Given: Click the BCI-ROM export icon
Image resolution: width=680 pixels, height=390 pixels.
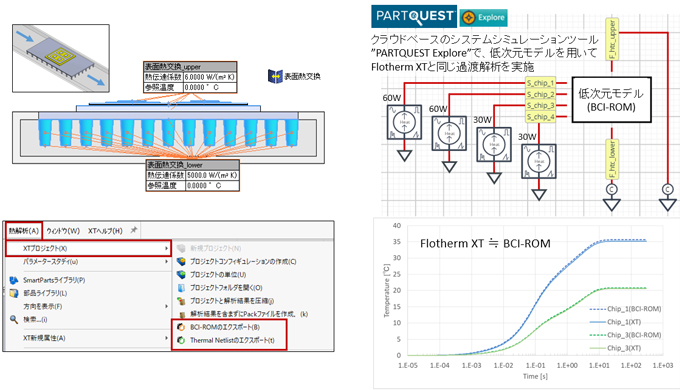Looking at the screenshot, I should pyautogui.click(x=181, y=327).
